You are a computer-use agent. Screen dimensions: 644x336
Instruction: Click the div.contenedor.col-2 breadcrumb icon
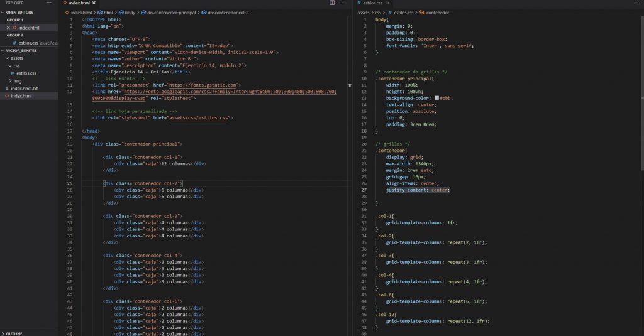point(204,13)
